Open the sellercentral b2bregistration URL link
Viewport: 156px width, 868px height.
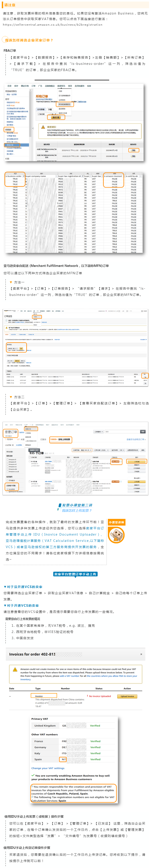click(x=53, y=25)
